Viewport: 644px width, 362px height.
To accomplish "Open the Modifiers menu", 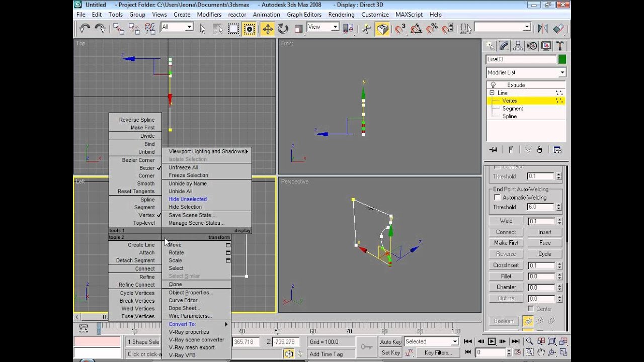I will coord(209,15).
